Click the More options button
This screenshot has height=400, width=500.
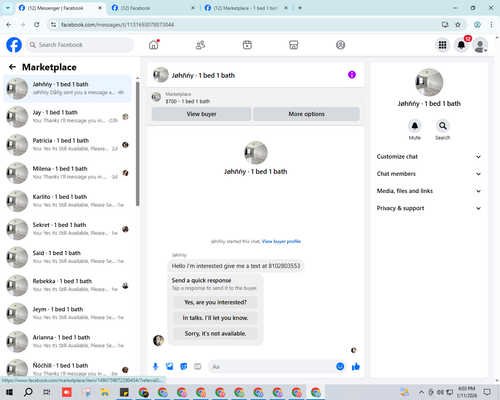(x=306, y=114)
